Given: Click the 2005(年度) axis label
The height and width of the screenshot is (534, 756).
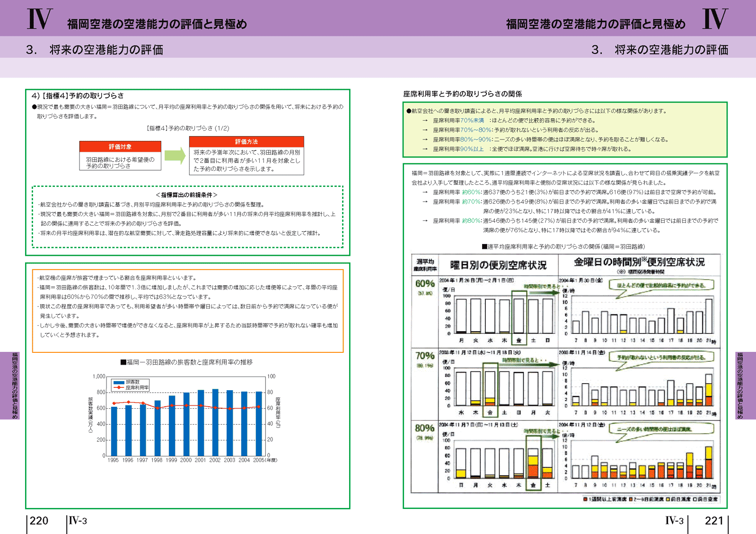Looking at the screenshot, I should (264, 460).
